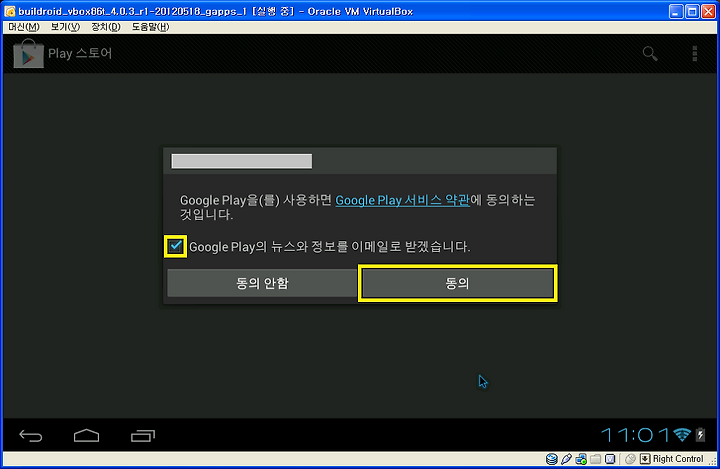Open the 머신(M) menu
The height and width of the screenshot is (469, 720).
point(24,27)
